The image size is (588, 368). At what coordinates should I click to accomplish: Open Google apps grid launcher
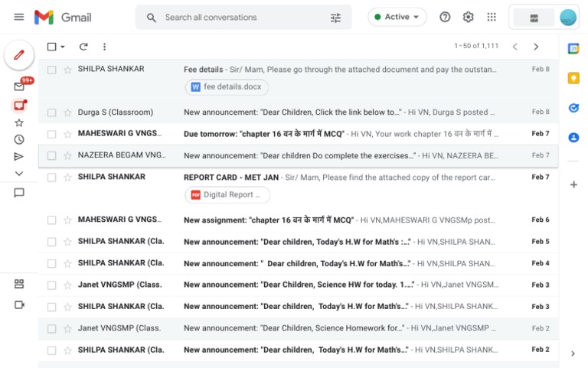pos(492,17)
